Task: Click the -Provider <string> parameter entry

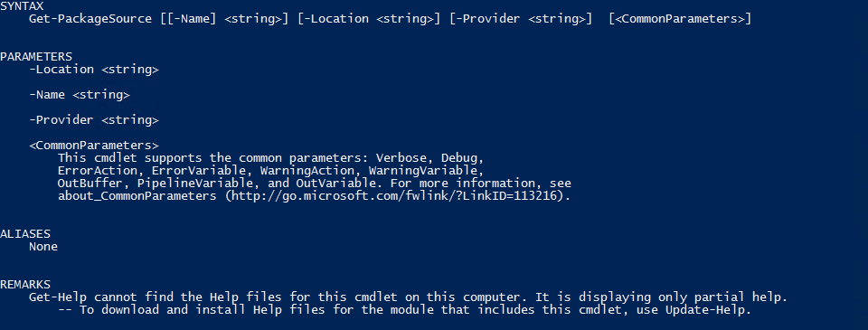Action: pos(94,120)
